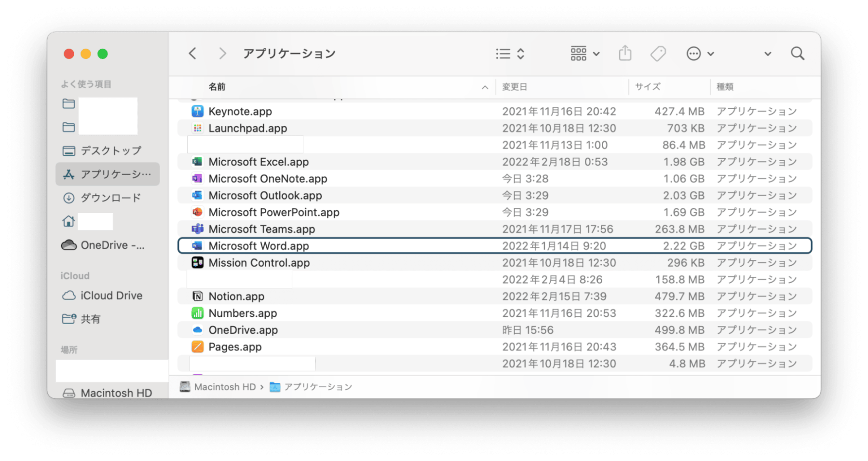
Task: Click the Microsoft Teams.app file name
Action: click(x=262, y=229)
